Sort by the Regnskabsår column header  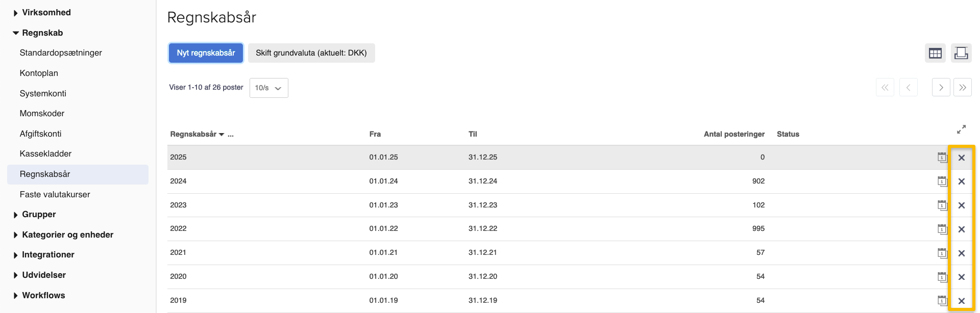tap(193, 134)
